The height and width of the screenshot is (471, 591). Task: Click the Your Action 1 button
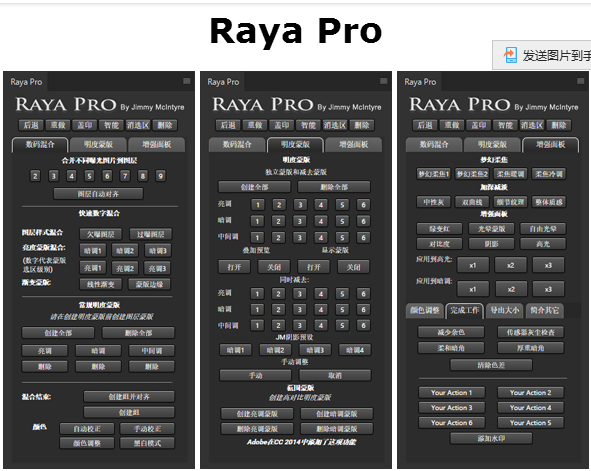[452, 393]
